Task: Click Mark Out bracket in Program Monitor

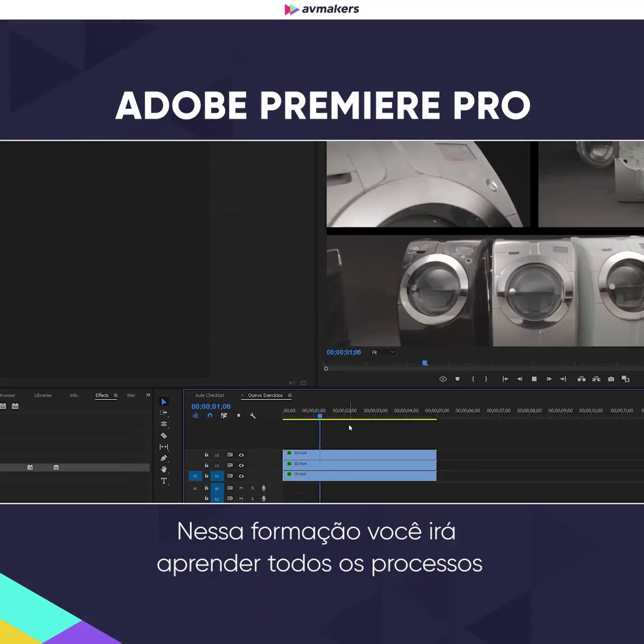Action: 486,379
